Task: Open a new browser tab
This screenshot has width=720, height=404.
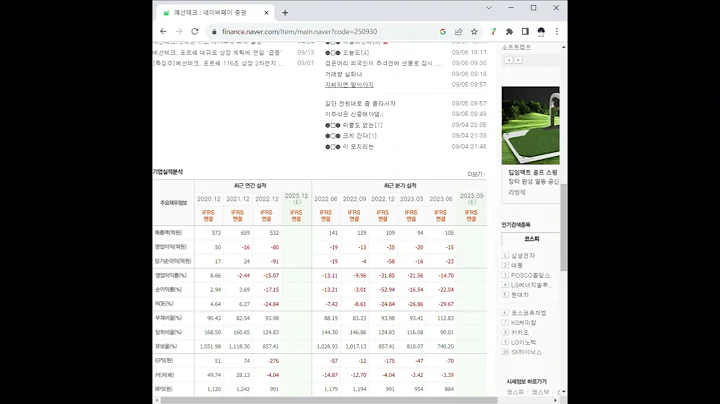Action: (285, 13)
